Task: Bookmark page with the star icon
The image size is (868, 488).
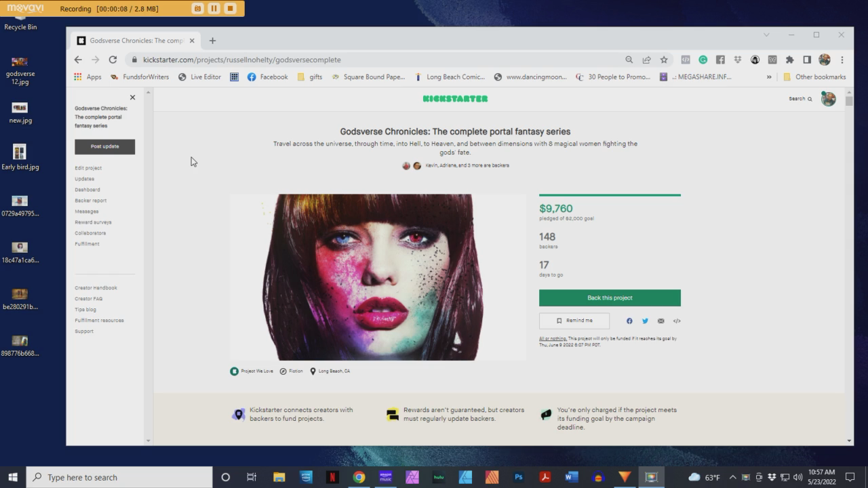Action: [664, 60]
